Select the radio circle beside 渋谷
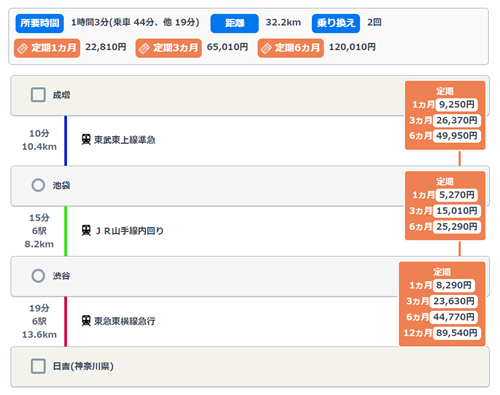Screen dimensions: 500x395 coord(38,276)
